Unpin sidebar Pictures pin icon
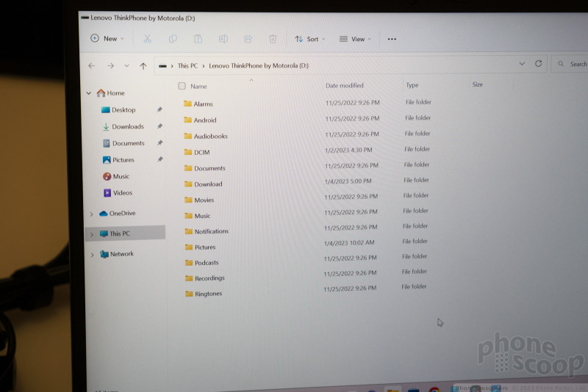588x392 pixels. (x=160, y=159)
